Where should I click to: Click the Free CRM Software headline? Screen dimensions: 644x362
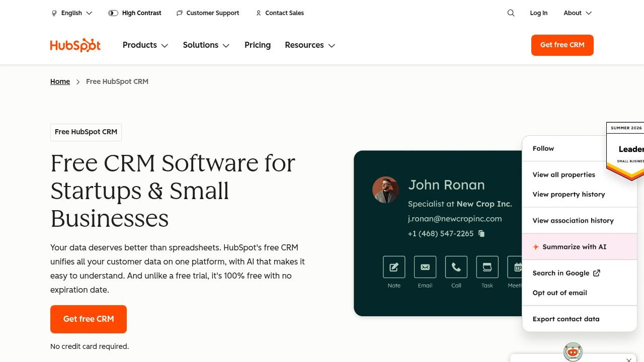tap(173, 191)
